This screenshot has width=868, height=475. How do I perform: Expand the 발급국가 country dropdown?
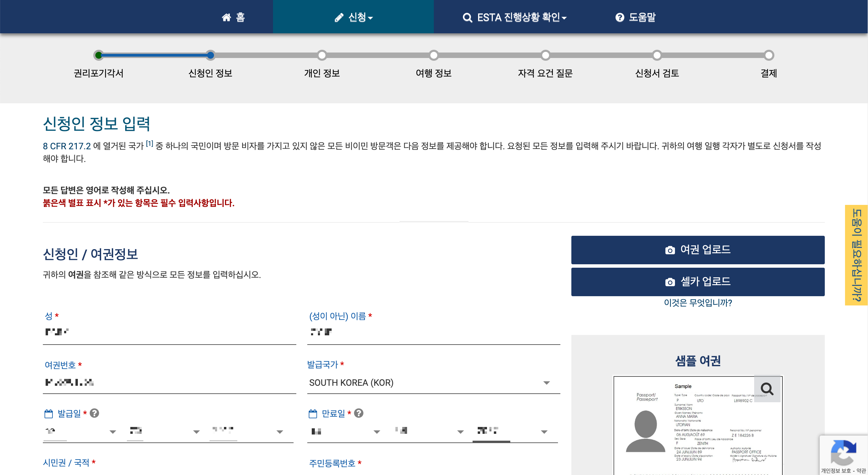433,383
